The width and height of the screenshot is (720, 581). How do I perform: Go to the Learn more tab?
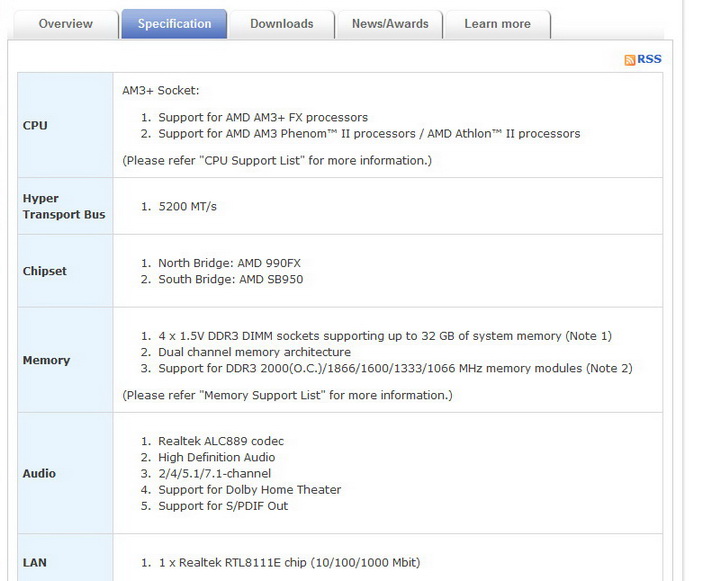click(x=497, y=24)
